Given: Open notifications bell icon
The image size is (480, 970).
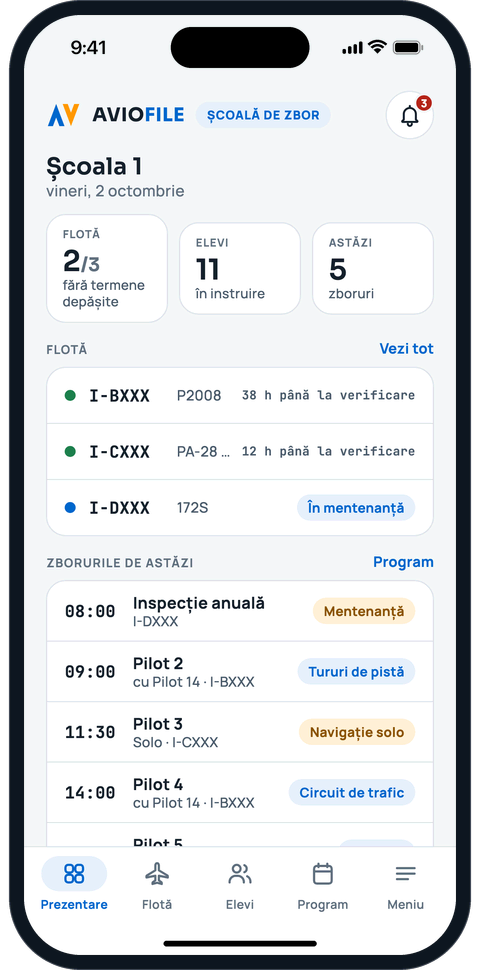Looking at the screenshot, I should [409, 115].
